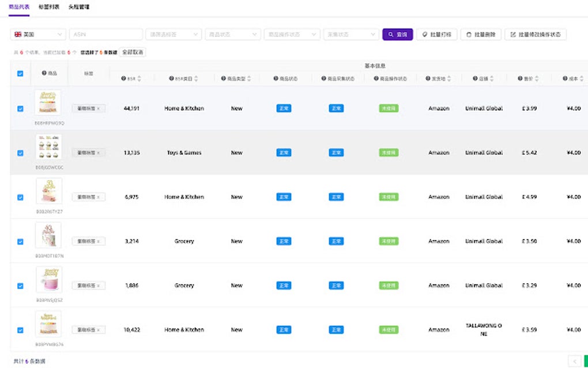
Task: Uncheck the checkbox for the Toys & Games row
Action: [x=20, y=153]
